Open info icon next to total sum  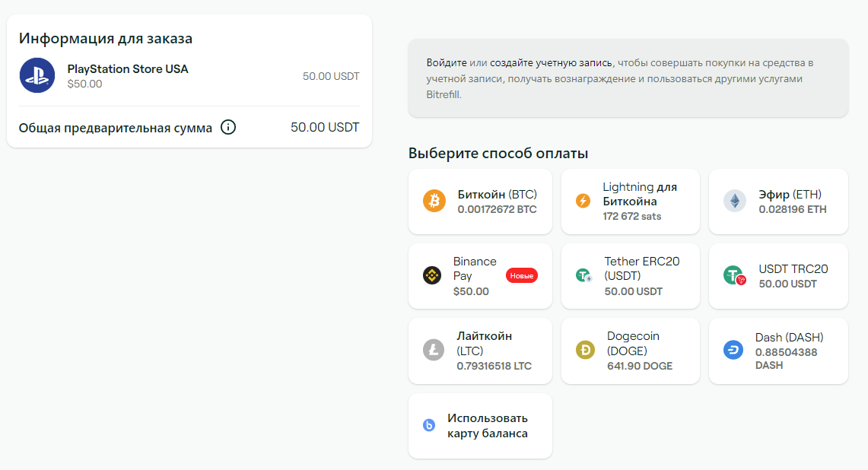(x=228, y=127)
